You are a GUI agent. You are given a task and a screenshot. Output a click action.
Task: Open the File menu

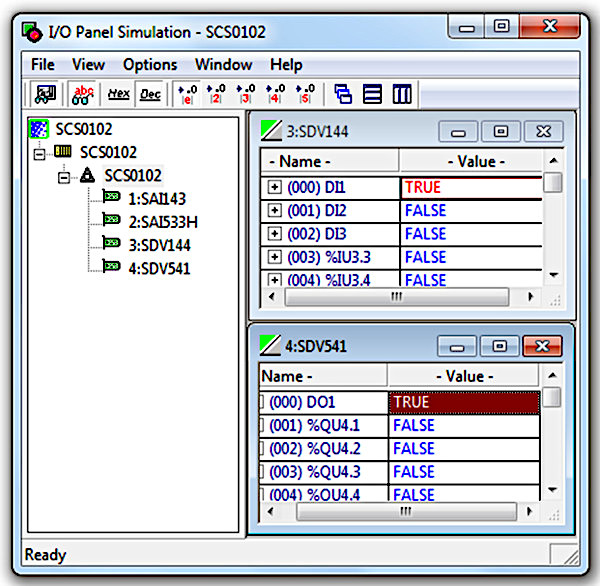(x=43, y=64)
